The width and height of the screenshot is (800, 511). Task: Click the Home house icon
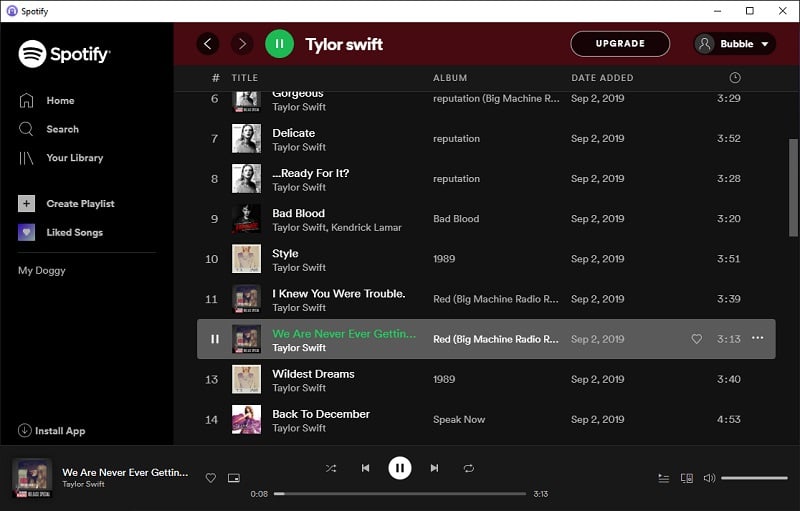click(26, 100)
